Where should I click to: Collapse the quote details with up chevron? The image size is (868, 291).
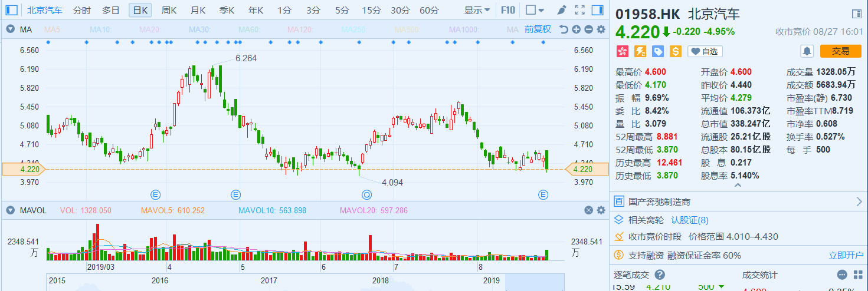737,186
